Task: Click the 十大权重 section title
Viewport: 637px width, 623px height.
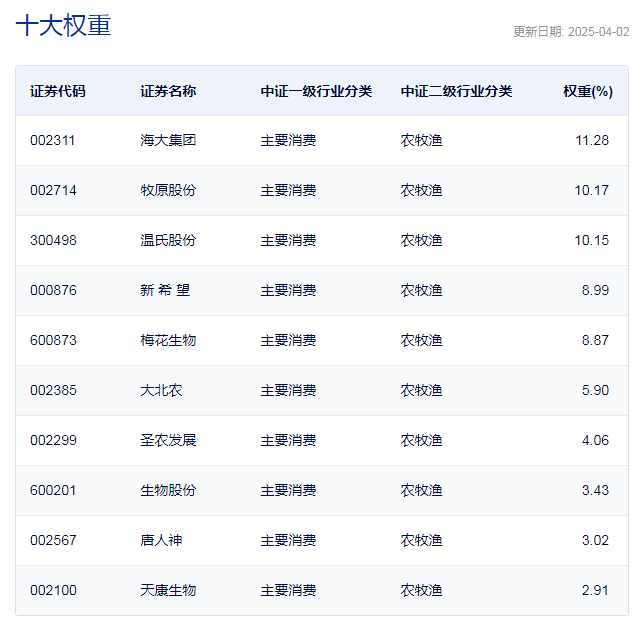Action: (63, 26)
